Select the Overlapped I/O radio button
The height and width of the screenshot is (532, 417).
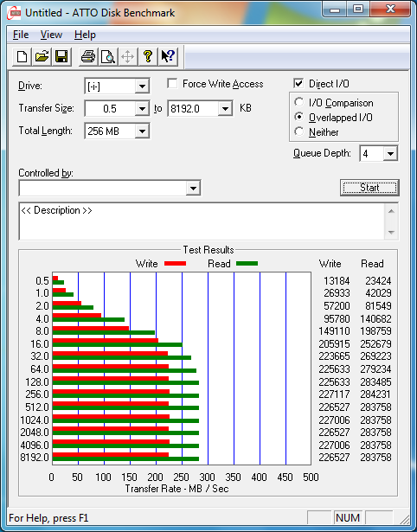coord(299,117)
